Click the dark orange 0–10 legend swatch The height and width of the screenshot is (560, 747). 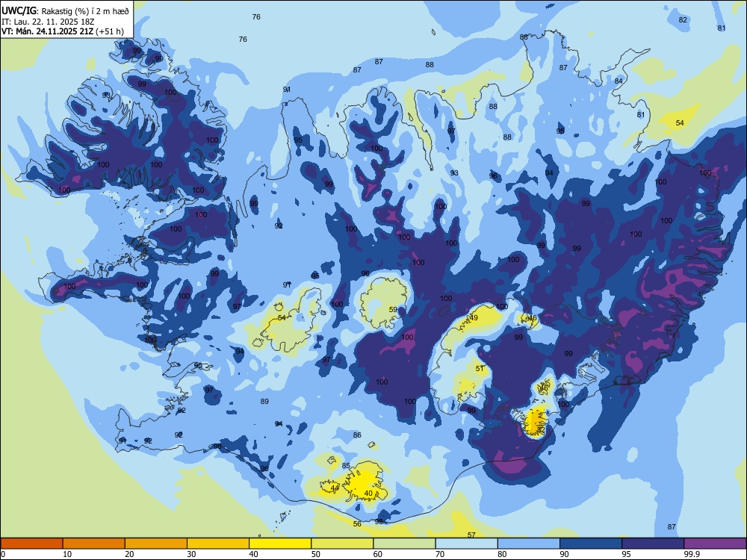[x=31, y=544]
